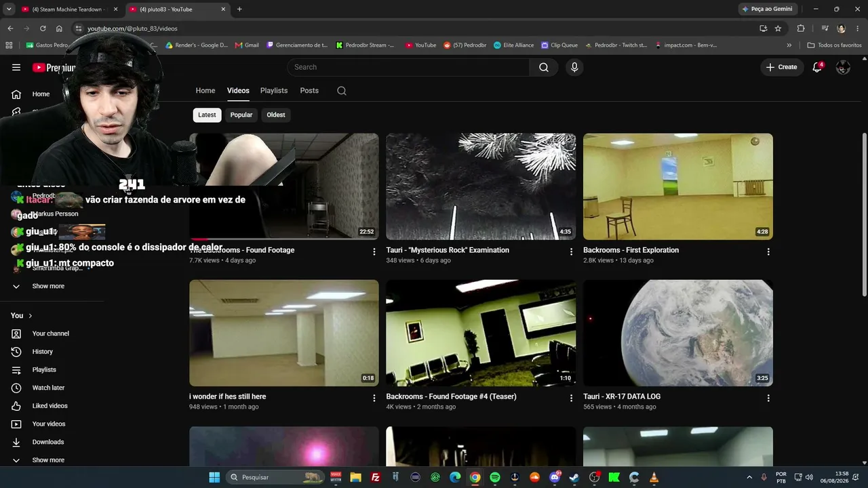Switch to the channel Home tab
The height and width of the screenshot is (488, 868).
point(205,91)
